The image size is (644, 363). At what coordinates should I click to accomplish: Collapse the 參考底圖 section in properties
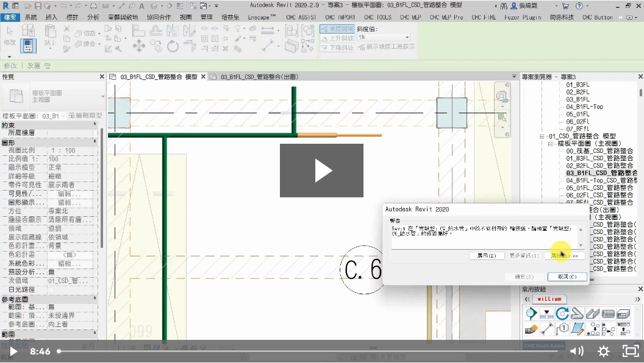pos(95,298)
